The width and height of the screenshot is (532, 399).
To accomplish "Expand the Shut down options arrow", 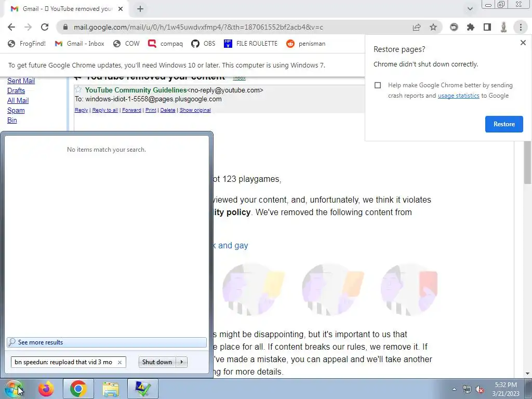I will [181, 362].
